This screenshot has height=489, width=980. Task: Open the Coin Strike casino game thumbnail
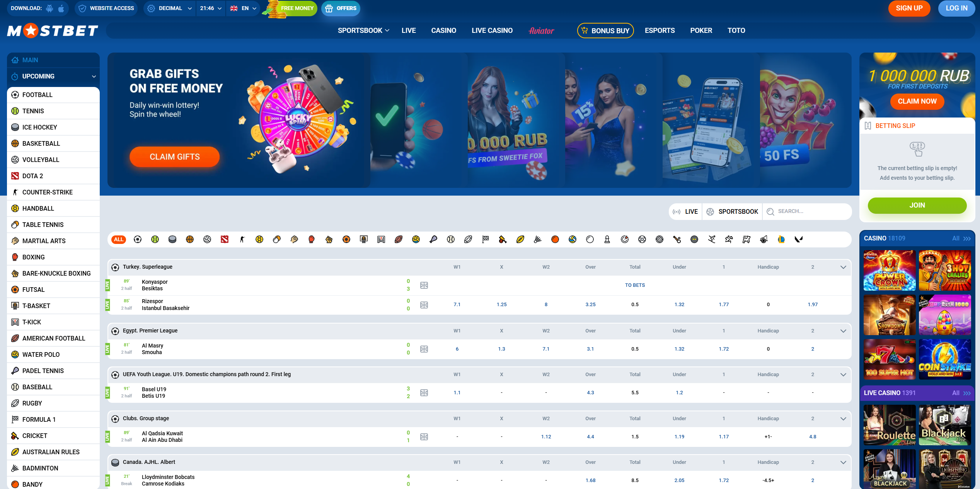click(944, 359)
